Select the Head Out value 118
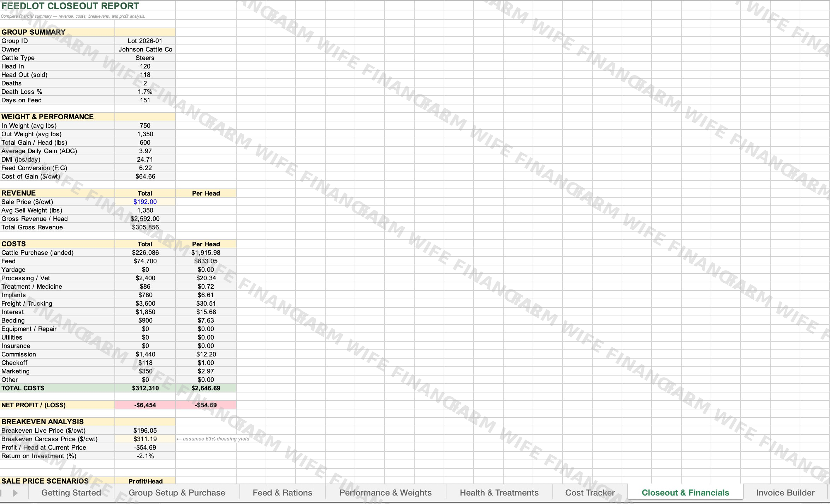 [x=145, y=75]
